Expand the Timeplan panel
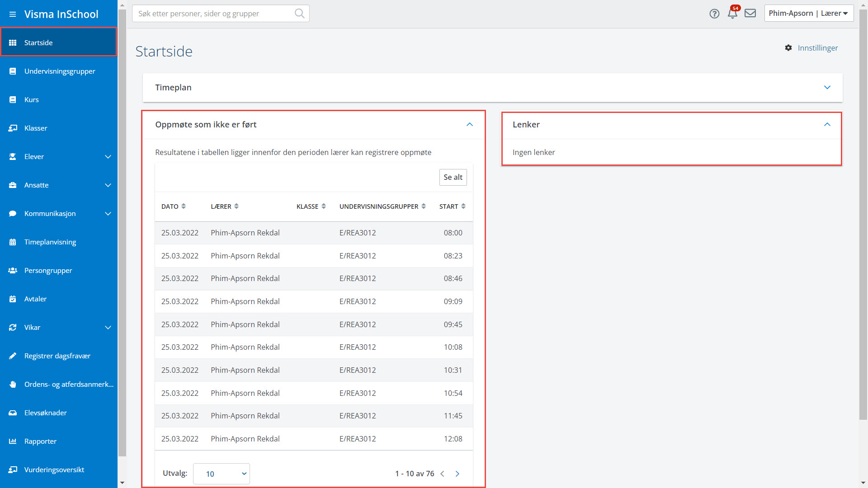 tap(827, 88)
